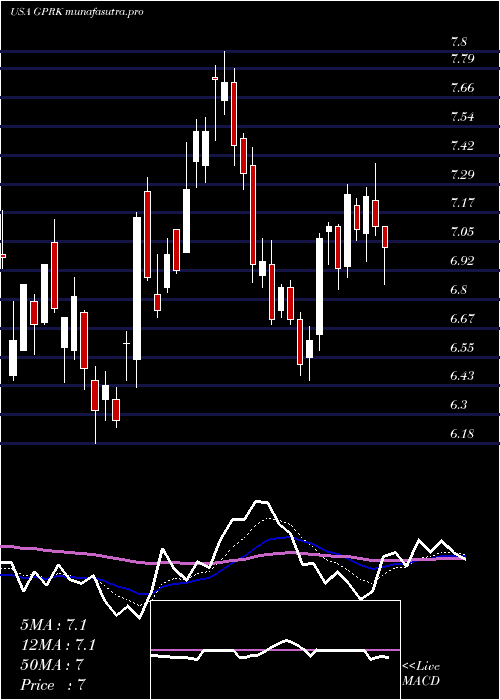This screenshot has height=700, width=500.
Task: Click the 7.66 price axis label
Action: (462, 88)
